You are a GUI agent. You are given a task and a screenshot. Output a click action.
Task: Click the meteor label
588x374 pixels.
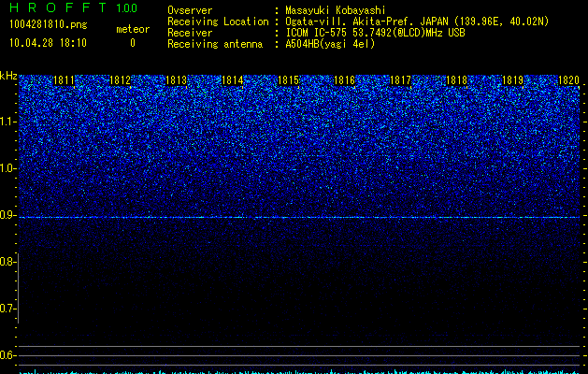133,29
